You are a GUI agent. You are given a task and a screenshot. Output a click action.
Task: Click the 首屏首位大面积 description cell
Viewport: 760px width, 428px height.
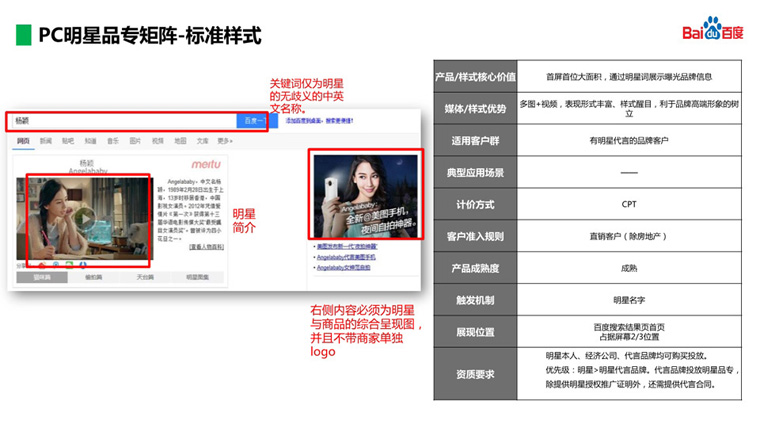pyautogui.click(x=629, y=77)
